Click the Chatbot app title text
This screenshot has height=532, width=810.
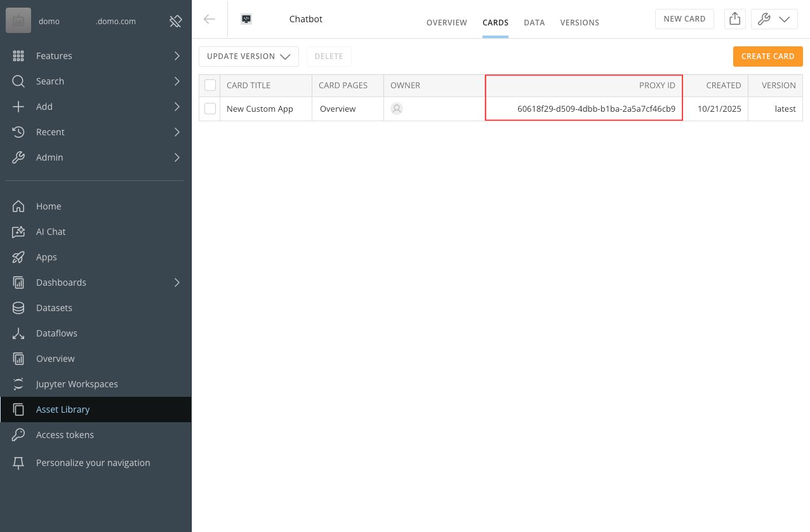[x=306, y=19]
